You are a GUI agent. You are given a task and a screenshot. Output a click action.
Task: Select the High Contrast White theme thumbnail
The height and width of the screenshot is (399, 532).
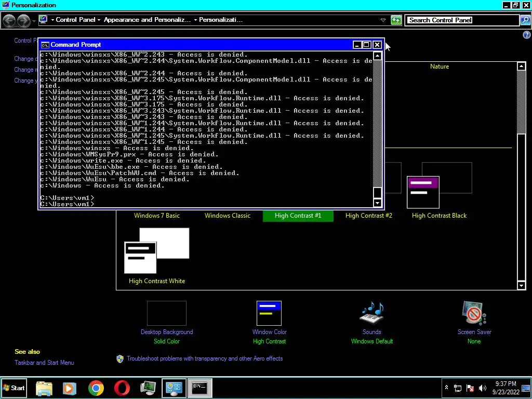coord(157,250)
